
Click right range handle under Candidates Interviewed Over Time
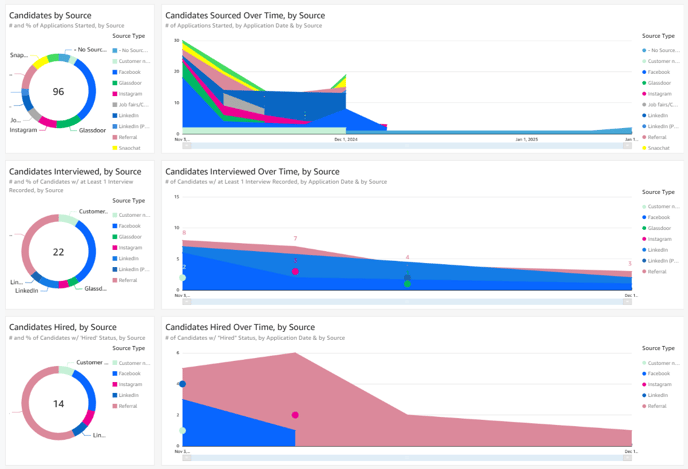point(627,302)
